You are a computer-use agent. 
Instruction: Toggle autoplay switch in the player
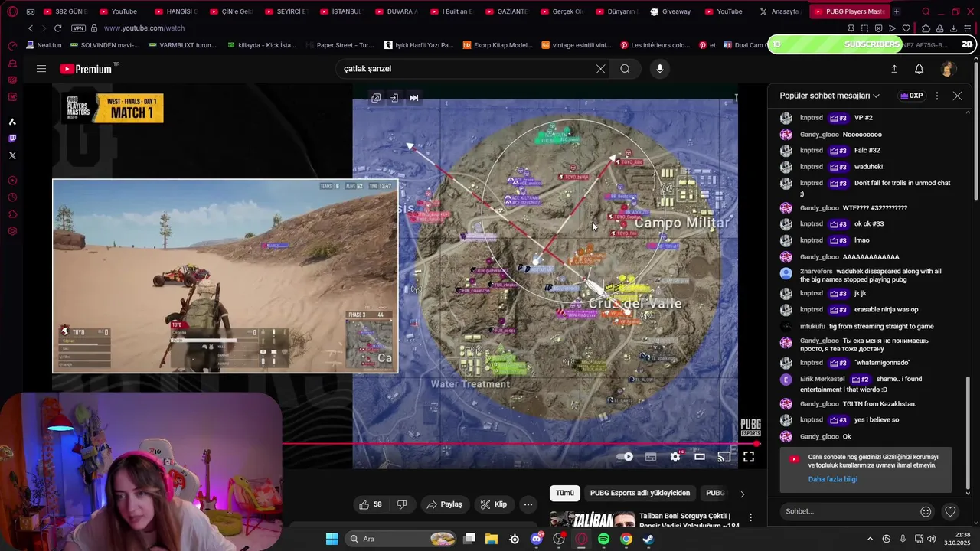pos(626,457)
